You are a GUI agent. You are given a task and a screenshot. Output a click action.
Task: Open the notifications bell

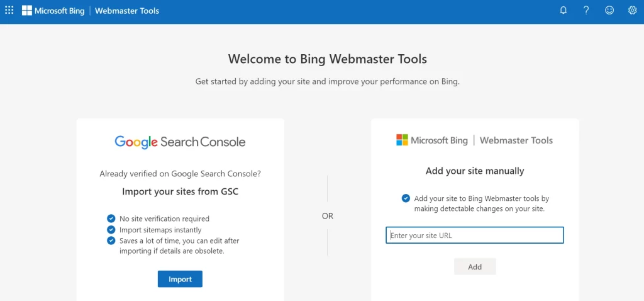(x=563, y=10)
